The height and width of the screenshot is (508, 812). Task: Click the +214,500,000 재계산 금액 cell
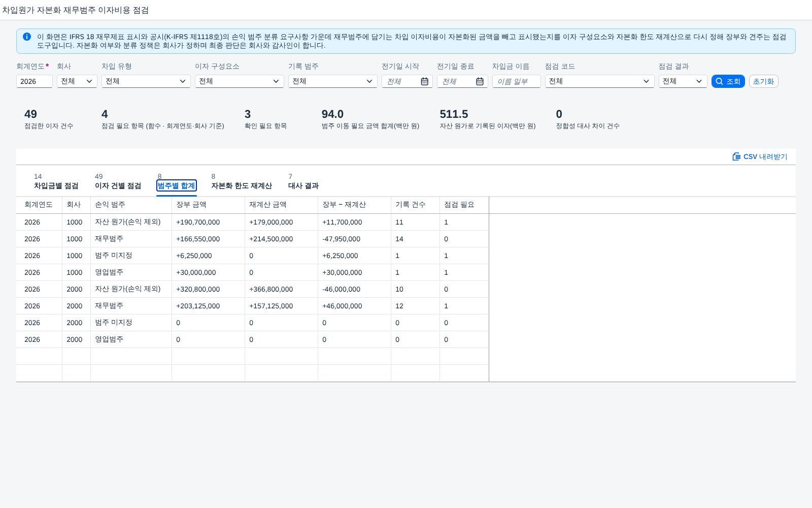281,239
